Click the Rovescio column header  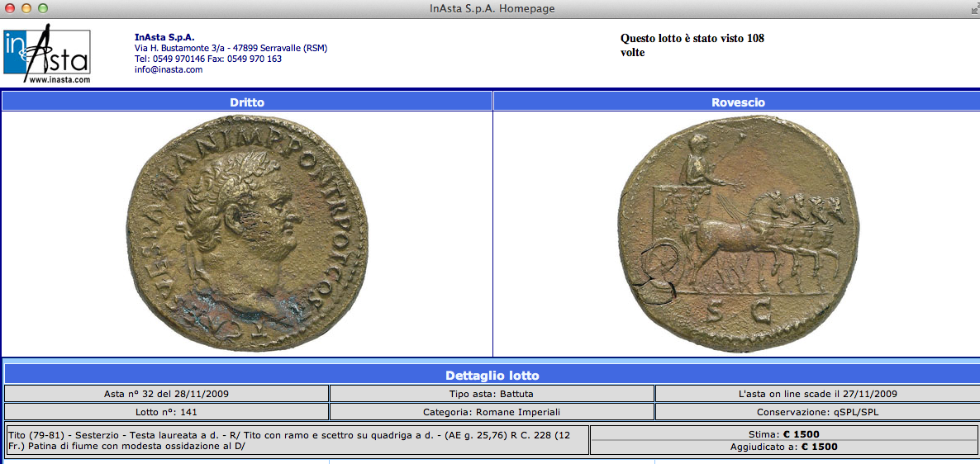coord(738,102)
